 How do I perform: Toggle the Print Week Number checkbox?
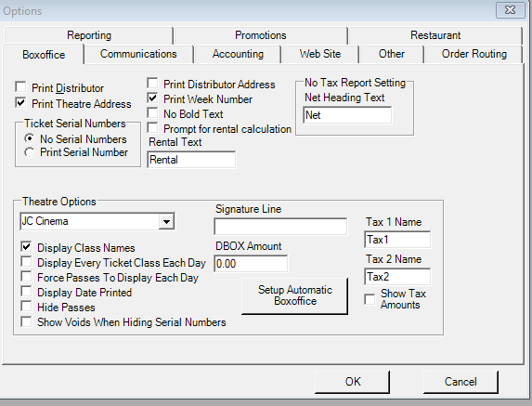(152, 98)
